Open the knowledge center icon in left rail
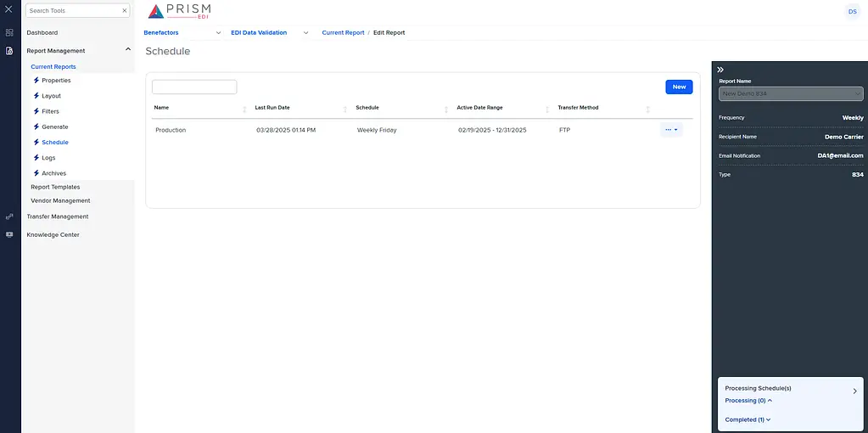The height and width of the screenshot is (433, 868). point(8,234)
